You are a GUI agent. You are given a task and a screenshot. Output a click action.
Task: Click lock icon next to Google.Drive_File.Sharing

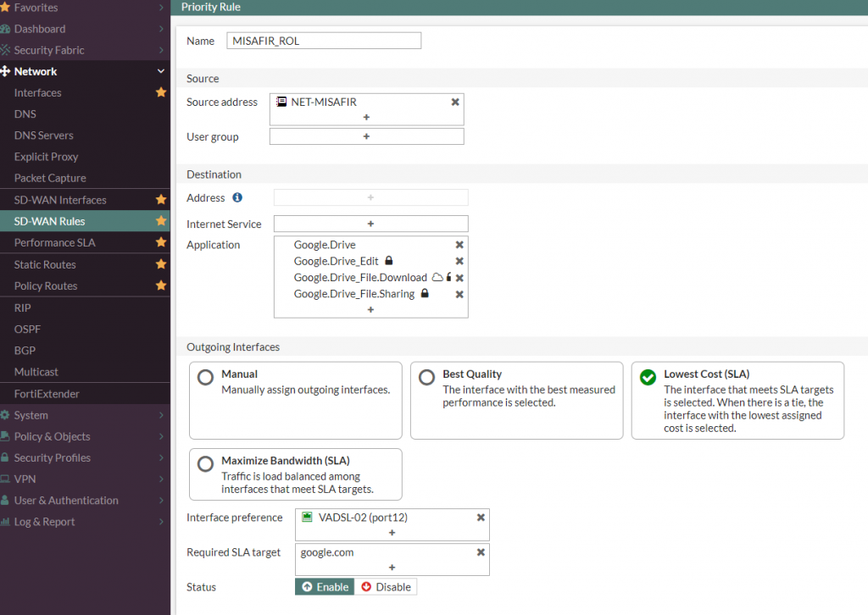pos(425,293)
